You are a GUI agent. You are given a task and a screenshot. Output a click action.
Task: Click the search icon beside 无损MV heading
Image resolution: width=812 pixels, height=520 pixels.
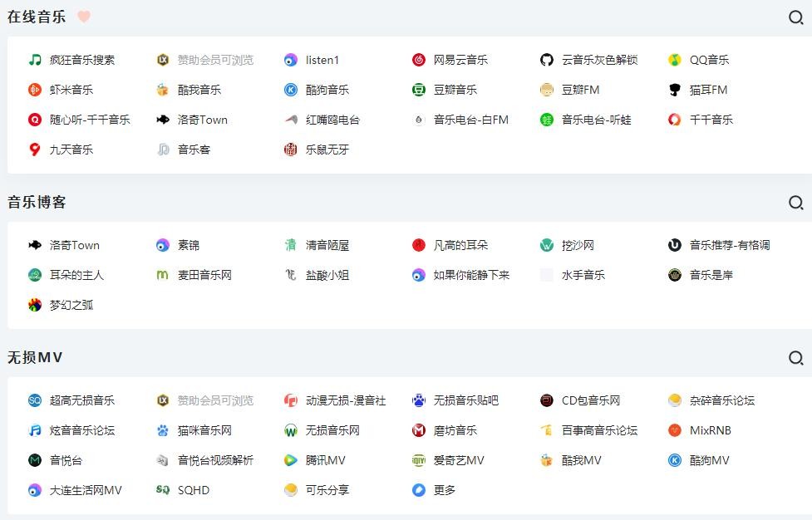click(795, 358)
